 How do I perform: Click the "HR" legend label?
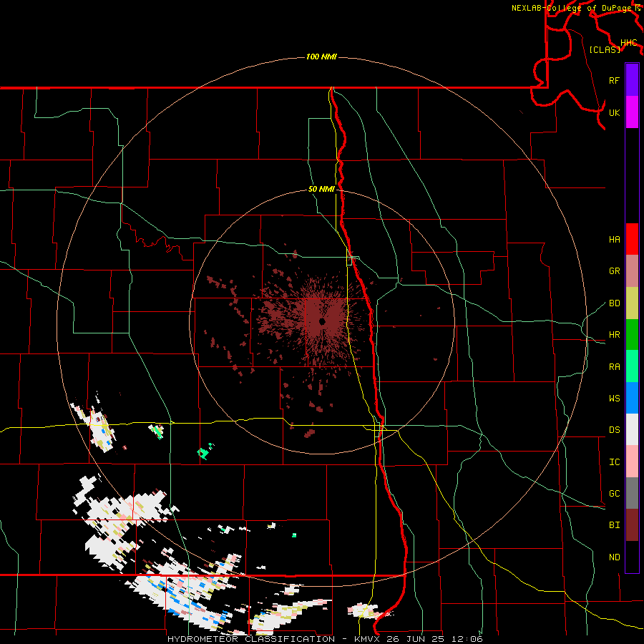coord(614,334)
